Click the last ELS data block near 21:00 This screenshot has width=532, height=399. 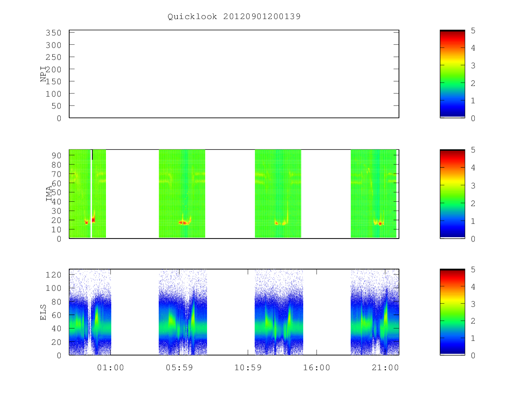point(375,312)
